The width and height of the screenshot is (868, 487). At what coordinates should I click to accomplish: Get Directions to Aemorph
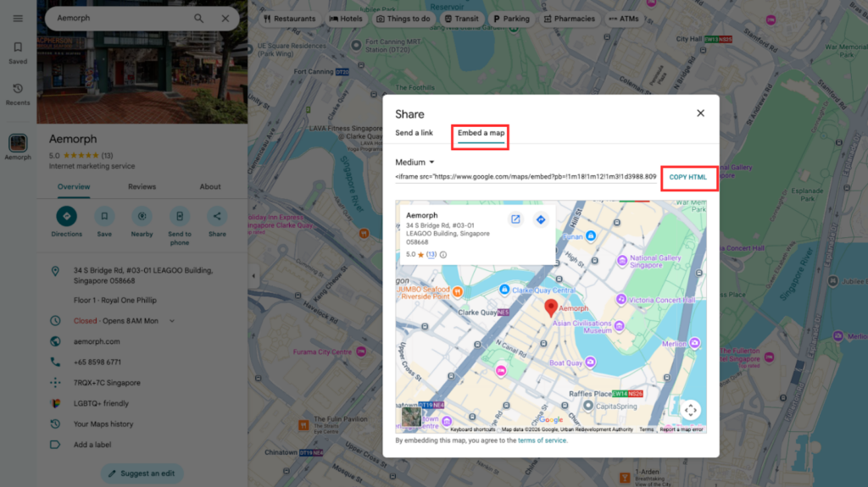click(x=66, y=222)
